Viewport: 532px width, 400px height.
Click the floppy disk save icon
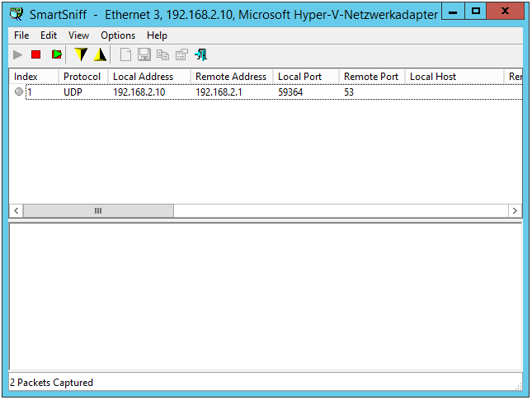[x=144, y=54]
